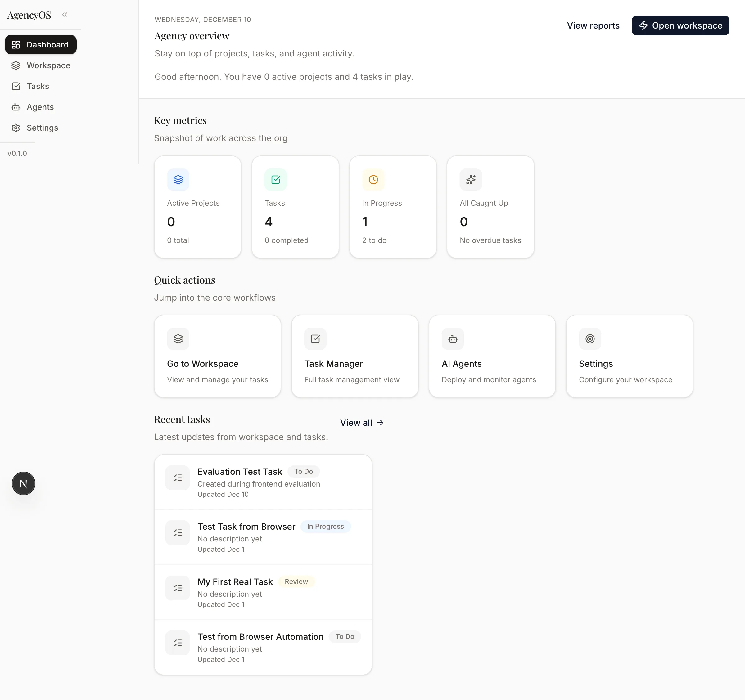
Task: Open View reports
Action: 593,25
